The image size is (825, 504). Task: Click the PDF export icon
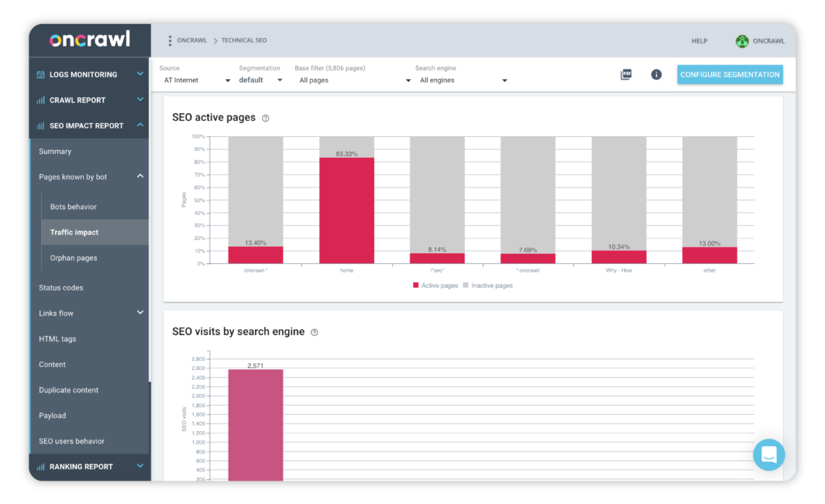tap(626, 74)
